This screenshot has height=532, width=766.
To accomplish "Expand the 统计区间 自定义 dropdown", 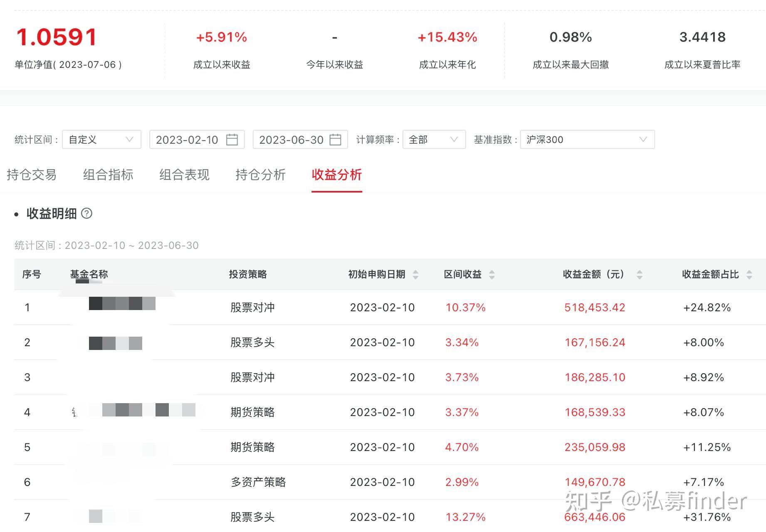I will click(101, 140).
